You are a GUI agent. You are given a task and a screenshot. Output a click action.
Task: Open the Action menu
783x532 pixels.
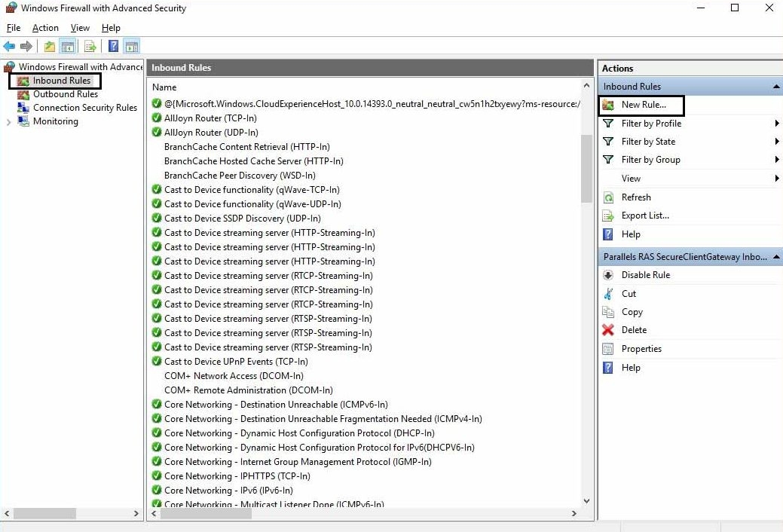coord(45,27)
